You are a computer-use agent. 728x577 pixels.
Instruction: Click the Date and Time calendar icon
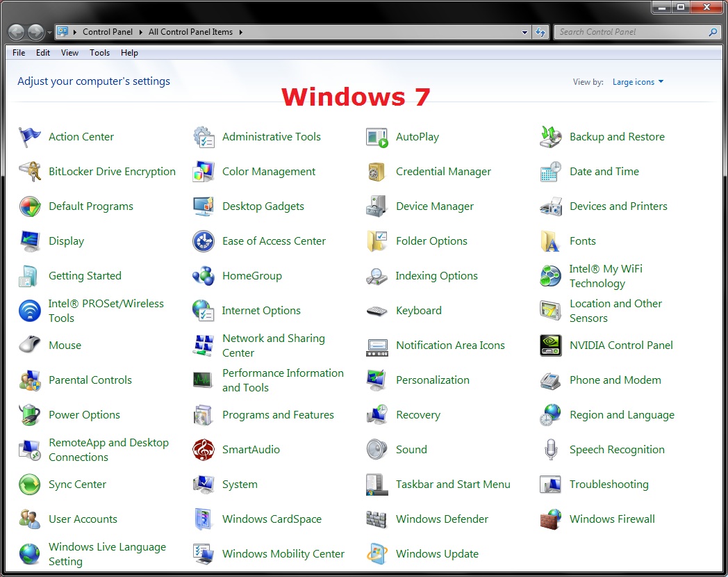551,172
